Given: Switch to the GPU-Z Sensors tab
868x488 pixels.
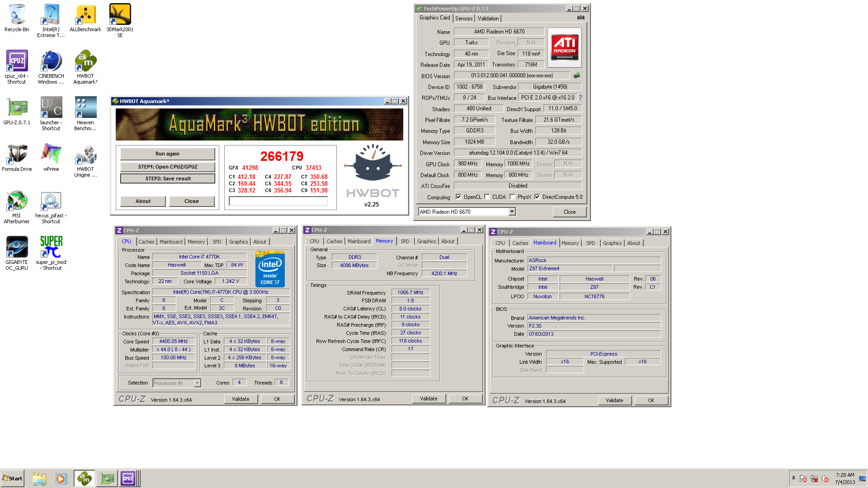Looking at the screenshot, I should pyautogui.click(x=464, y=19).
